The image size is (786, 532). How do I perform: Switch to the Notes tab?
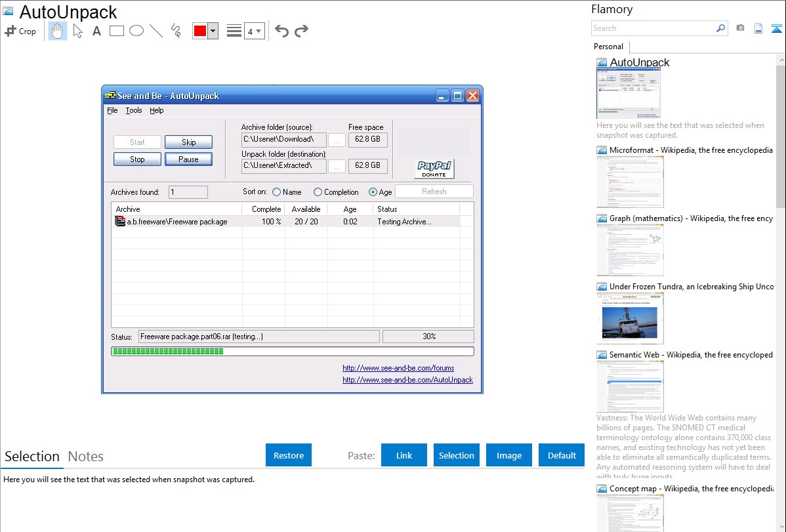(86, 457)
